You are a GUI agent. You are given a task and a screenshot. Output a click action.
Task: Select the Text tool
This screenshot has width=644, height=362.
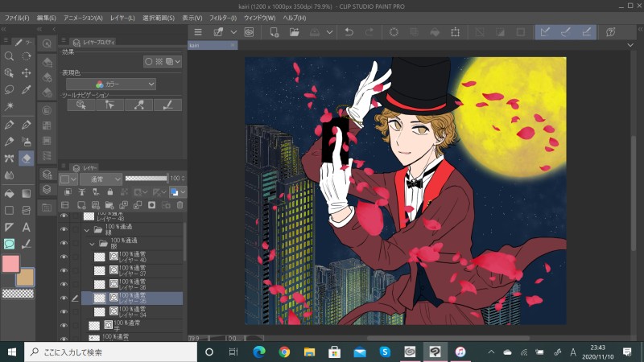pos(26,228)
